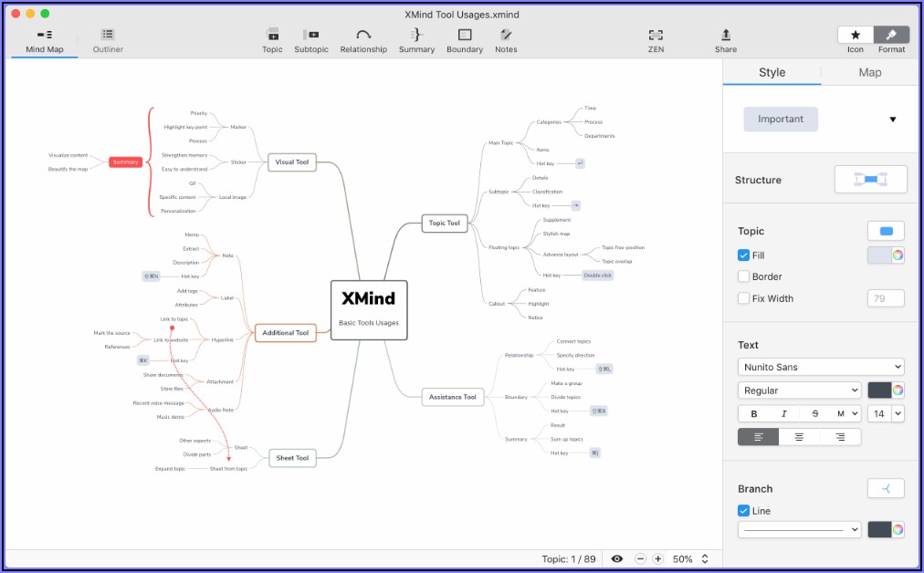Screen dimensions: 924x573
Task: Click the Fix Width value field
Action: [885, 298]
